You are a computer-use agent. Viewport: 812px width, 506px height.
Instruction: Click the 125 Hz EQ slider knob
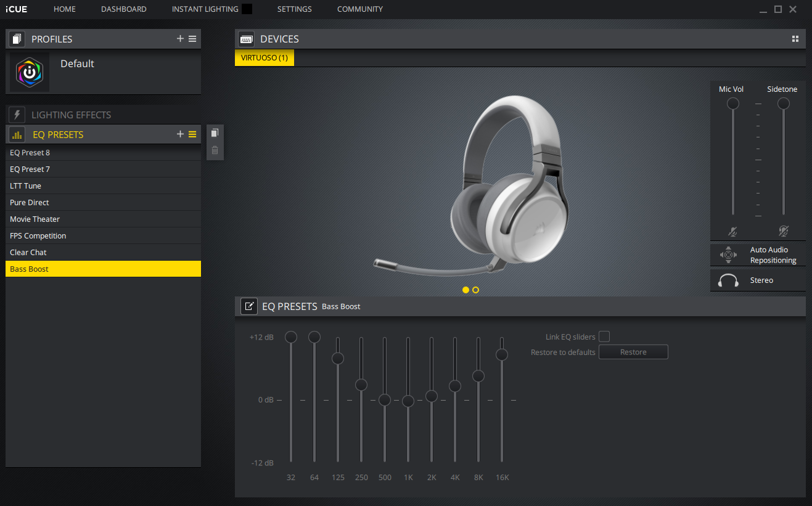[338, 358]
